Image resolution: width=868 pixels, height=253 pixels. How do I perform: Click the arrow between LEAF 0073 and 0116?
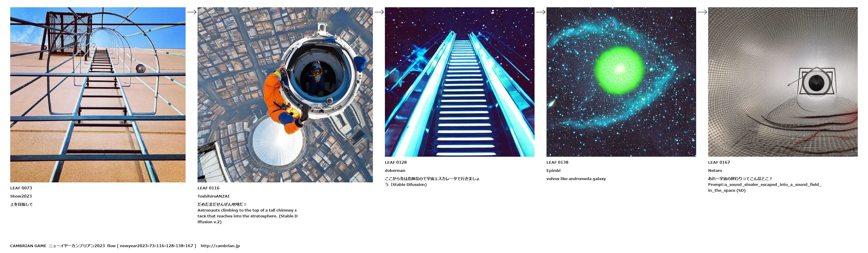[x=191, y=12]
